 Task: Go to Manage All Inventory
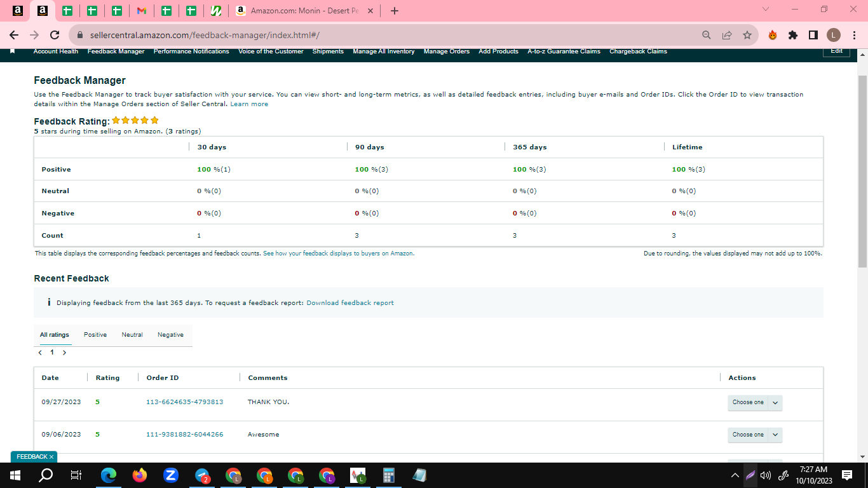(384, 51)
